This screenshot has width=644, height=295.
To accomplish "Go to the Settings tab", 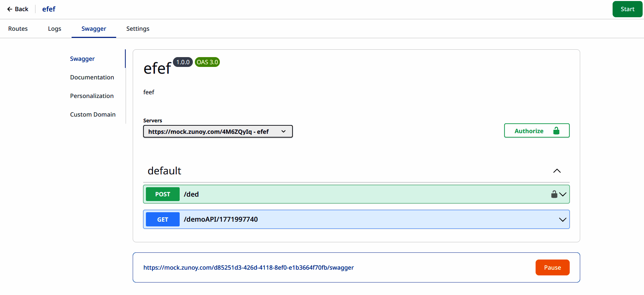I will click(x=138, y=29).
